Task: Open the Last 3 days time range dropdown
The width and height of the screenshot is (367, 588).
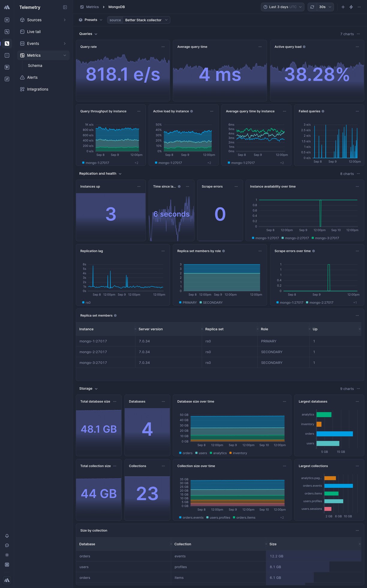Action: pyautogui.click(x=282, y=7)
